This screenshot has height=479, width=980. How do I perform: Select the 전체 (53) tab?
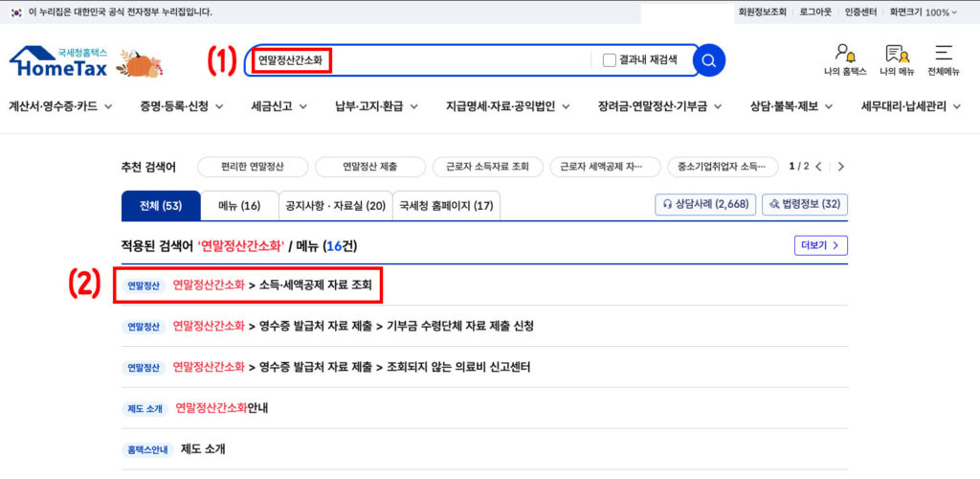click(161, 206)
